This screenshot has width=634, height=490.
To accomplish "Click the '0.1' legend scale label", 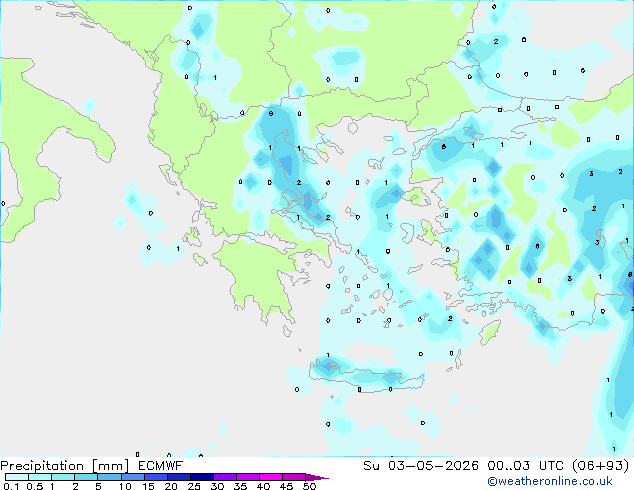I will [x=11, y=486].
